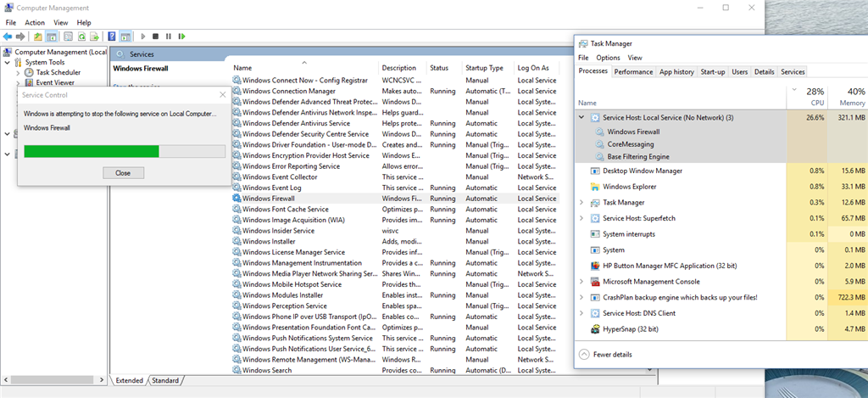Click the HyperSnap process icon

coord(595,329)
